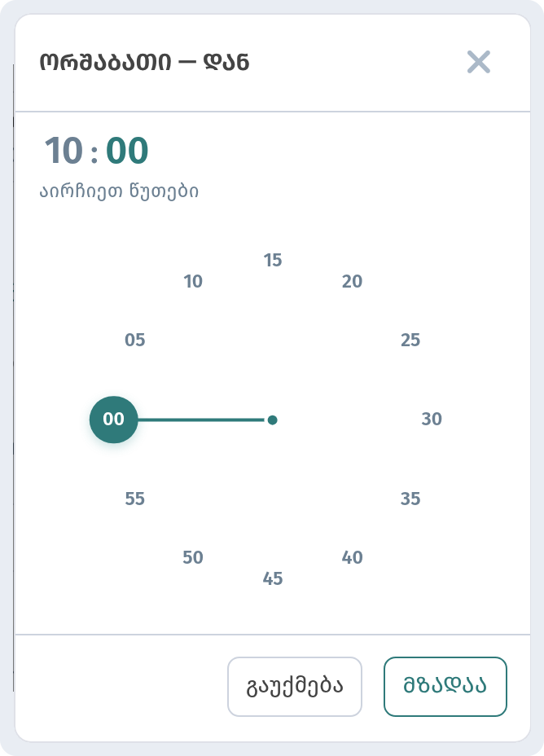The height and width of the screenshot is (756, 544).
Task: Select 25 on the clock face
Action: tap(410, 340)
